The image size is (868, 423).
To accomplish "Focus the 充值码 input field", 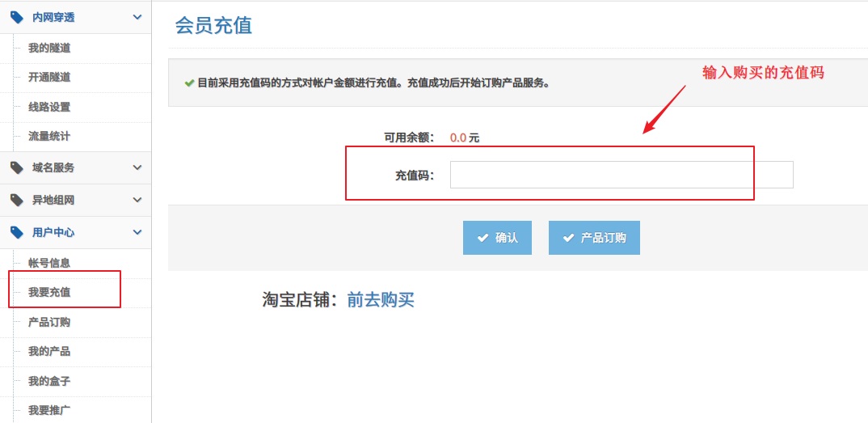I will click(x=621, y=175).
